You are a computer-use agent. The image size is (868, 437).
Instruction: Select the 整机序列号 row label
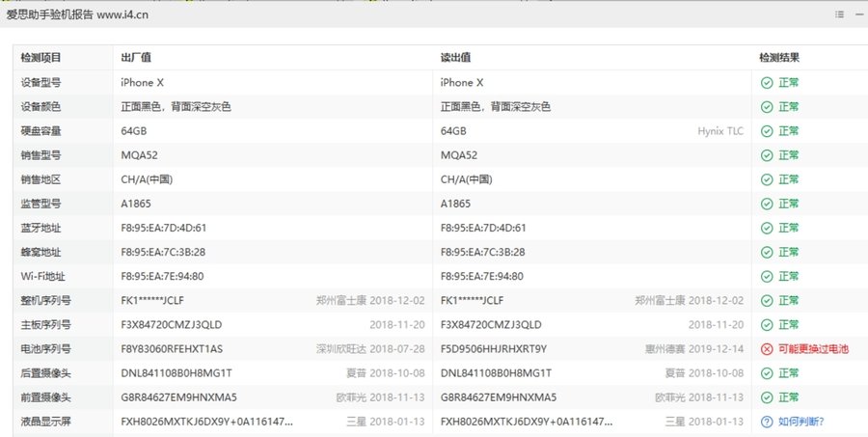pyautogui.click(x=46, y=301)
